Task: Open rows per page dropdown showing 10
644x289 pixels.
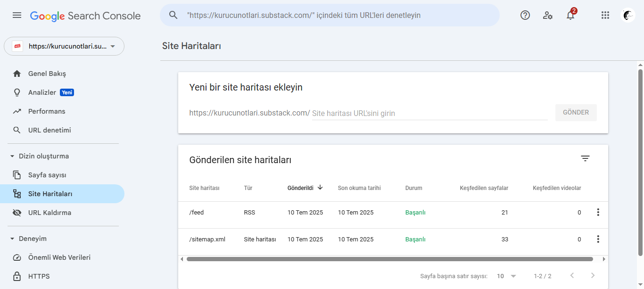Action: tap(507, 276)
